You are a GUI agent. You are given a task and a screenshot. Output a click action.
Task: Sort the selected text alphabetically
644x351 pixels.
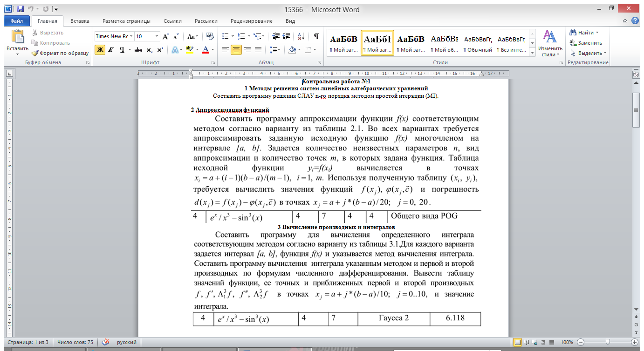coord(301,36)
